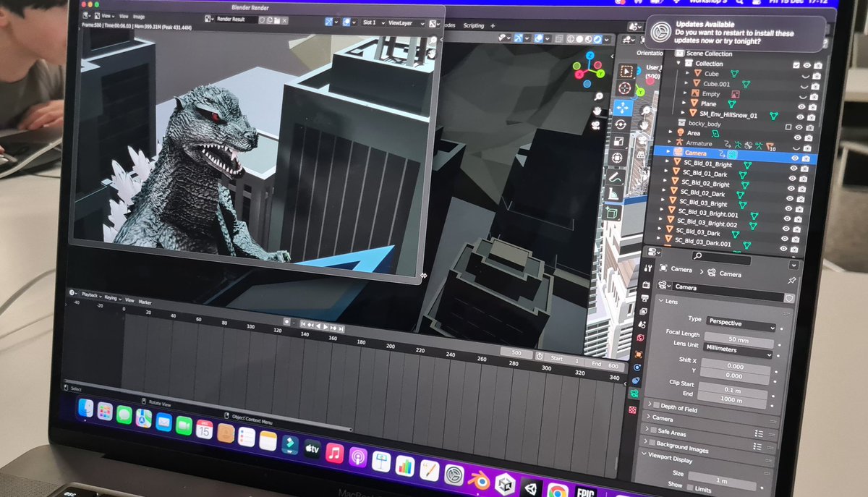The image size is (868, 497).
Task: Open the timeline Keying menu
Action: pos(112,297)
